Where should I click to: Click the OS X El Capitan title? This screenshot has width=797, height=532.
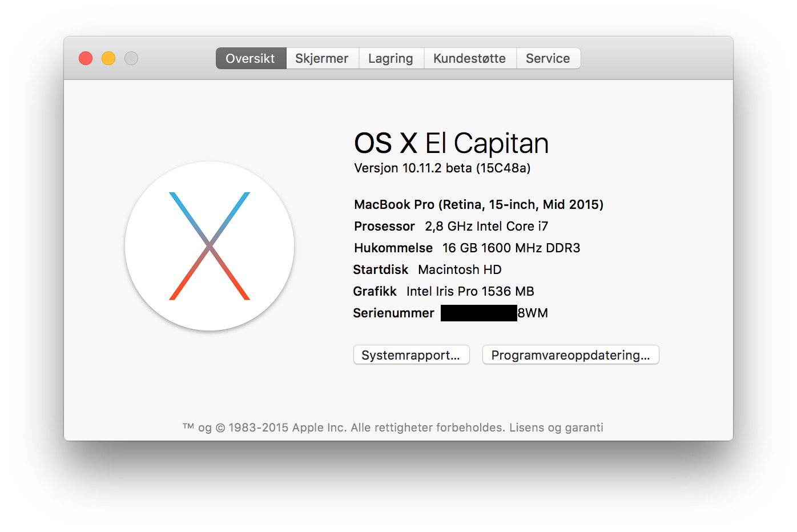(x=451, y=143)
